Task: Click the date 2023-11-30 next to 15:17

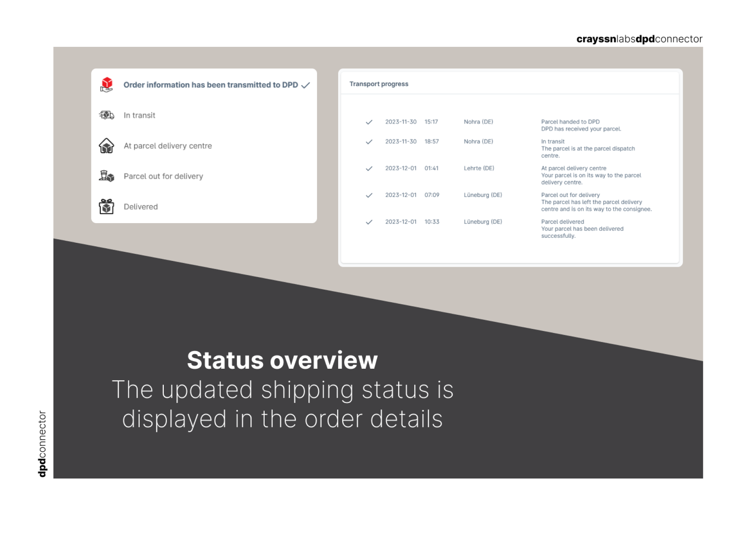Action: 401,122
